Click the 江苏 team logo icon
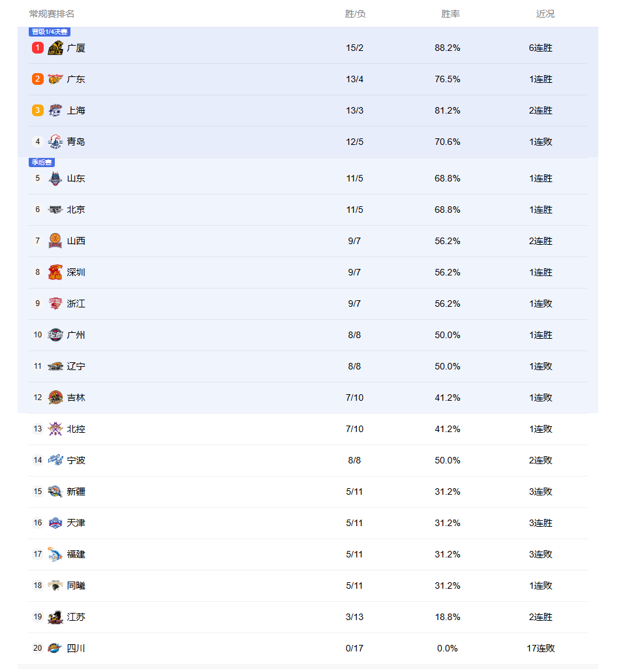 [55, 617]
